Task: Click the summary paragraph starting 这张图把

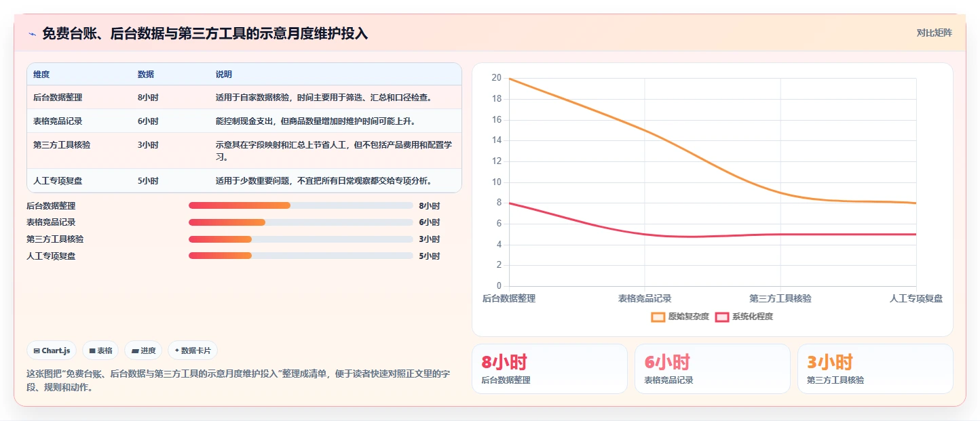Action: click(x=238, y=381)
